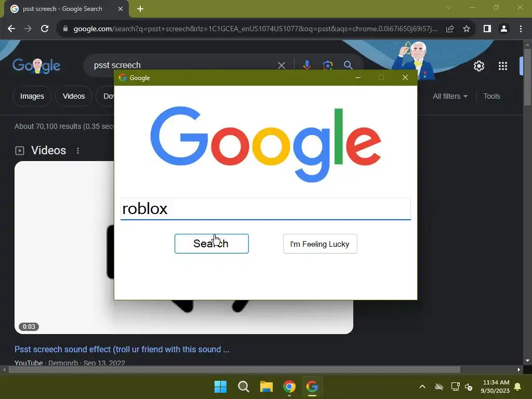Click the Google doodle logo in Chrome
Screen dimensions: 532x399
click(x=36, y=66)
